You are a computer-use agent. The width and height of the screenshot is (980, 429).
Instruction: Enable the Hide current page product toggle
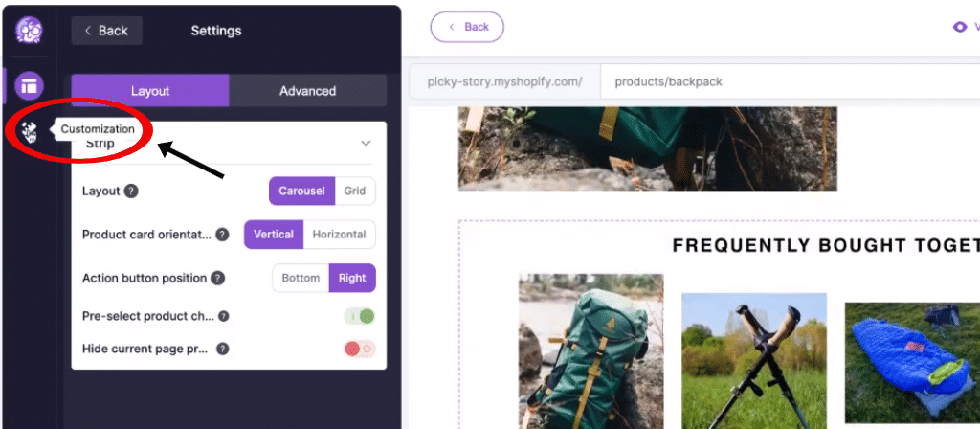tap(360, 349)
